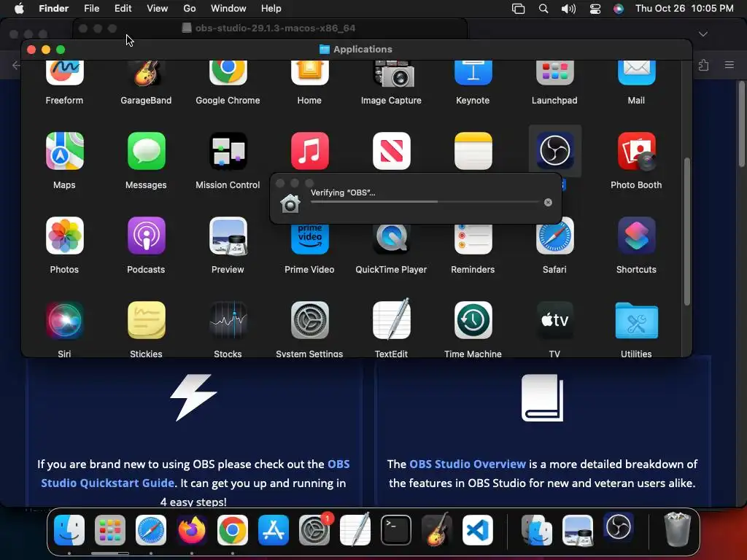The image size is (747, 560).
Task: Open the Photos app
Action: pyautogui.click(x=64, y=236)
